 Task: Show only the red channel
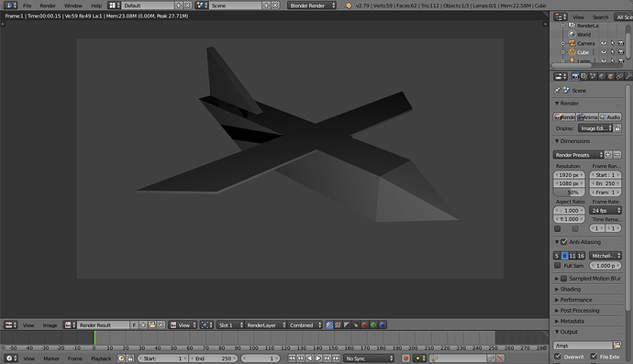[x=364, y=325]
